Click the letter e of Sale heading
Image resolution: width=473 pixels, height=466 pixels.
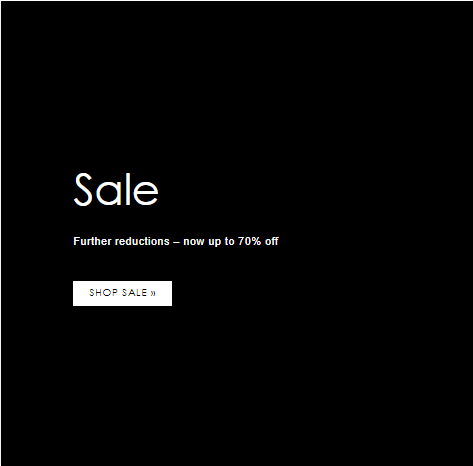click(x=146, y=193)
